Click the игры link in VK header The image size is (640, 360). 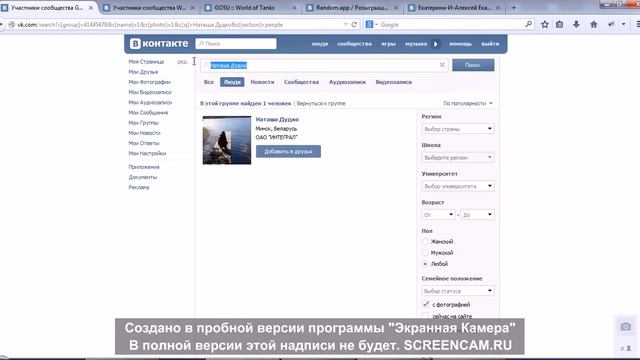(388, 44)
